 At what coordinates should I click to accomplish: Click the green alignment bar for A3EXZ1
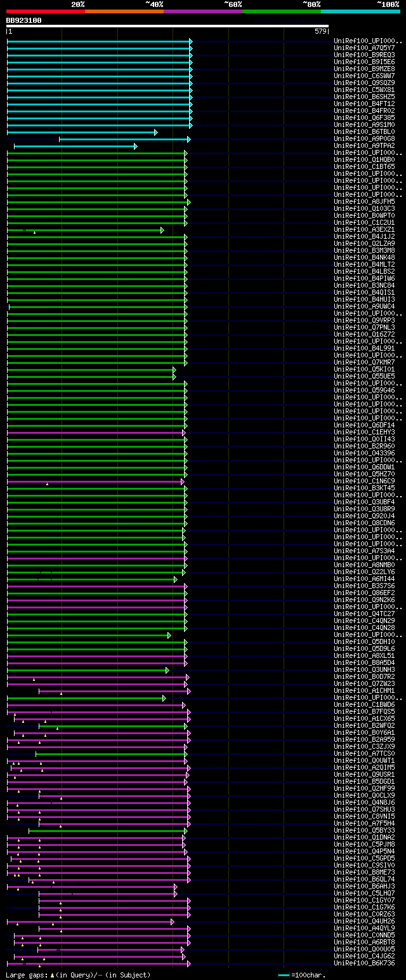point(86,230)
